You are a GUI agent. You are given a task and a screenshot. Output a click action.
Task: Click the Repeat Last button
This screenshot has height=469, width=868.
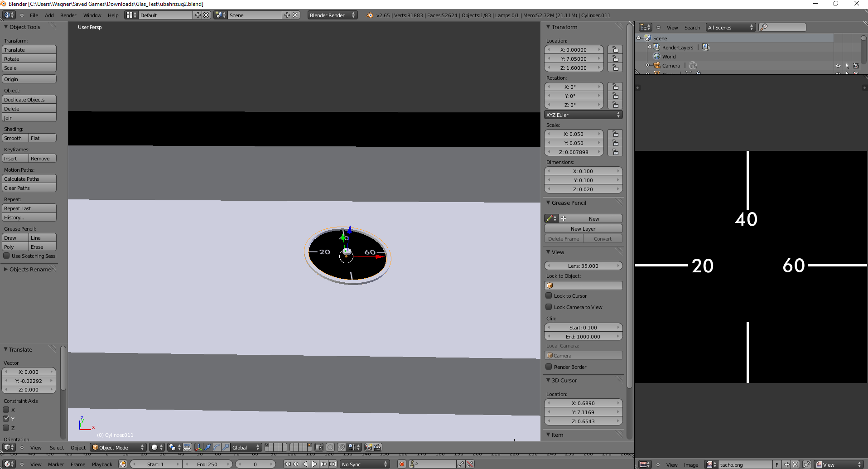[x=29, y=208]
